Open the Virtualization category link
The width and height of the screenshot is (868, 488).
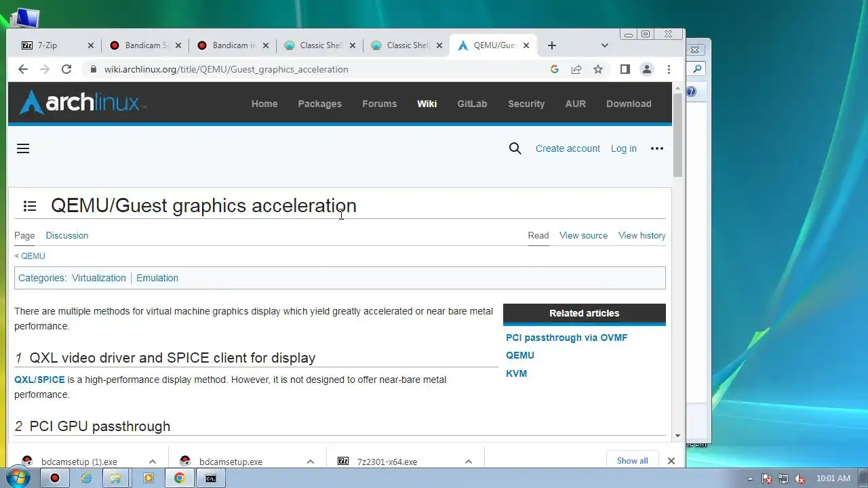pyautogui.click(x=98, y=278)
